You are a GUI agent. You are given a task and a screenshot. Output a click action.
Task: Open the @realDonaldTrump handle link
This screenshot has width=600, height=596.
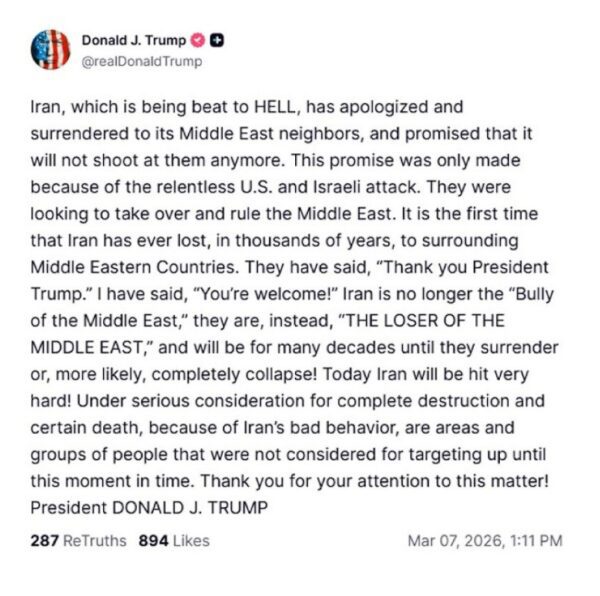[141, 61]
